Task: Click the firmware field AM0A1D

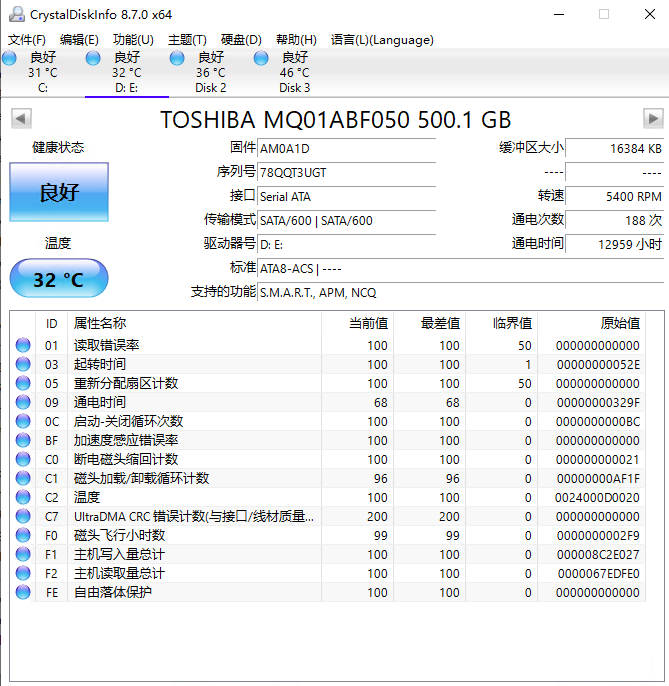Action: pos(347,149)
